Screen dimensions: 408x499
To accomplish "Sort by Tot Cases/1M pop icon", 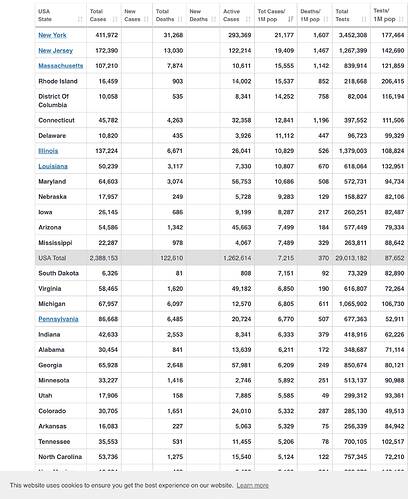I will [x=290, y=19].
